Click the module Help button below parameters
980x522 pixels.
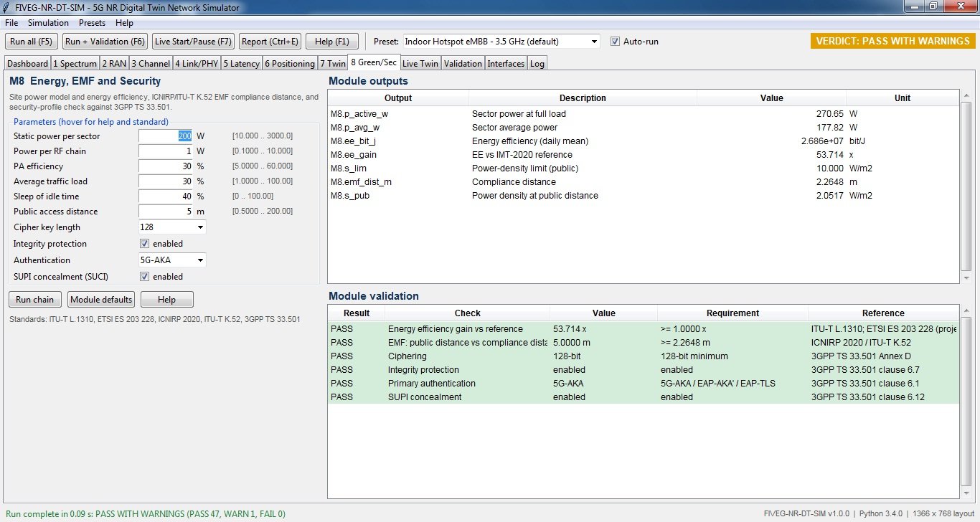166,300
